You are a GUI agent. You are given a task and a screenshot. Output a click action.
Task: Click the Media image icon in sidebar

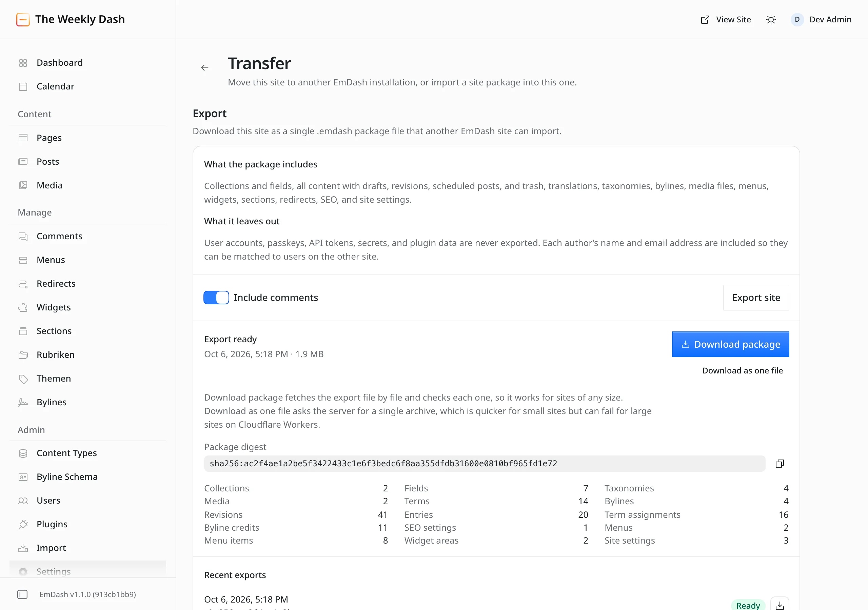tap(23, 185)
